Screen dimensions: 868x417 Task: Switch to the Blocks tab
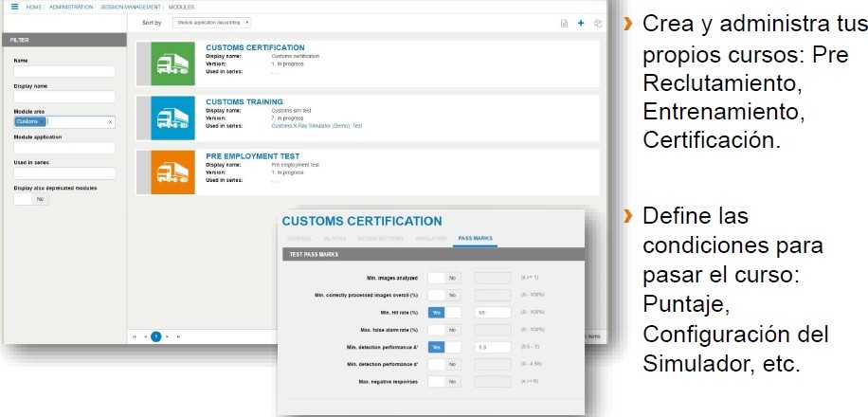tap(335, 239)
